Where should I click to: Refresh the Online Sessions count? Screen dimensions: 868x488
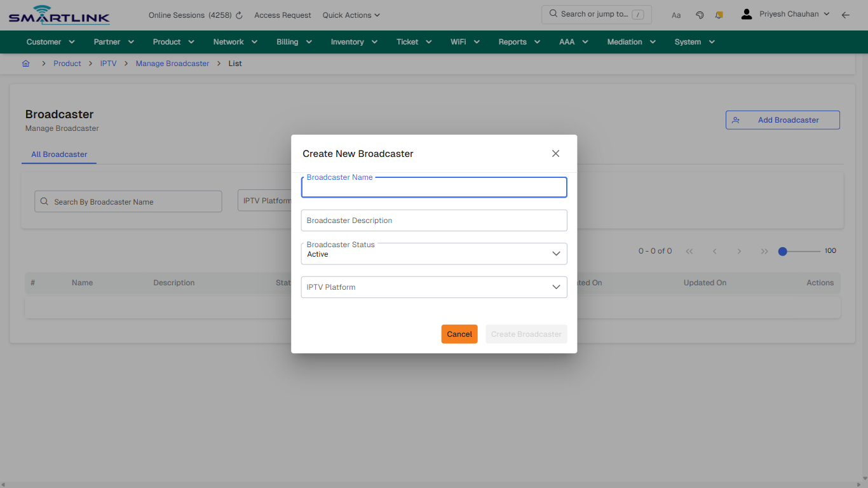pyautogui.click(x=238, y=15)
